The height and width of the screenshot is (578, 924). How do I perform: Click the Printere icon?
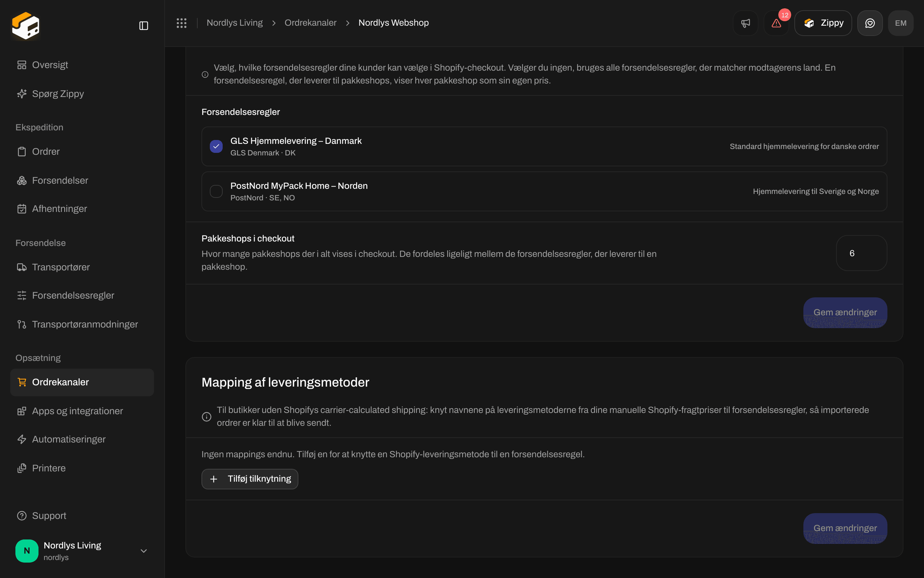22,468
